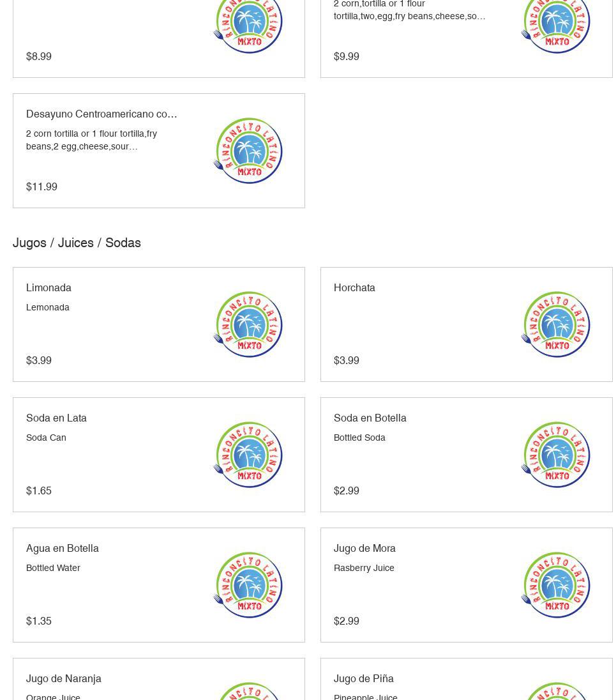Click the $11.99 breakfast price

pos(41,187)
